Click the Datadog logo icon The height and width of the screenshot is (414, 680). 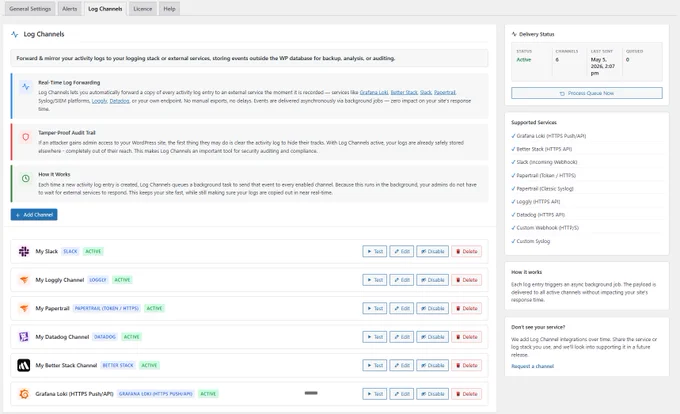[x=24, y=337]
